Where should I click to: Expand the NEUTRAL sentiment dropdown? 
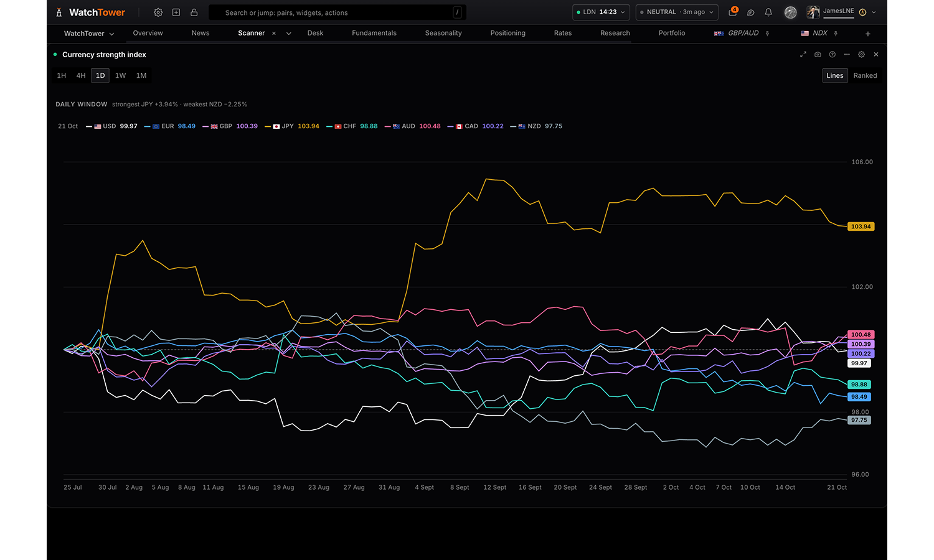coord(677,12)
